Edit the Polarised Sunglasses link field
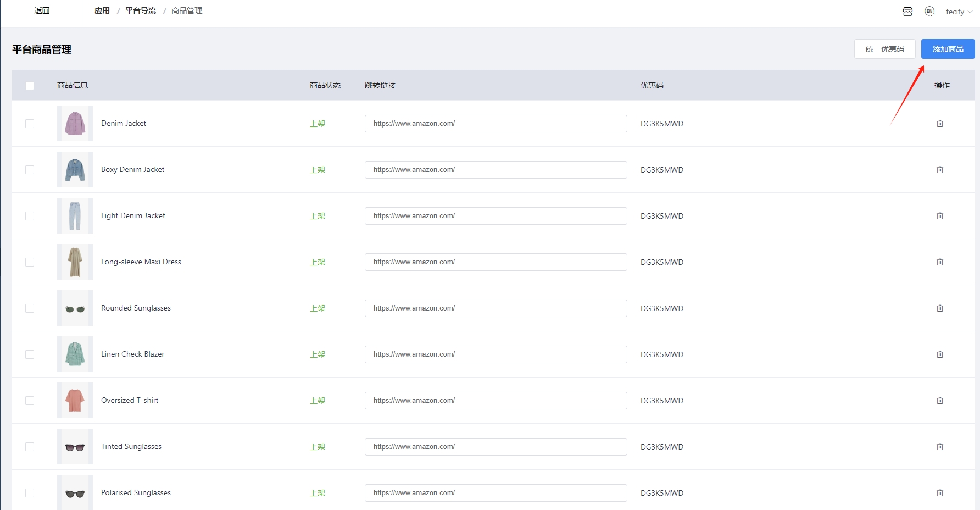 (x=495, y=493)
